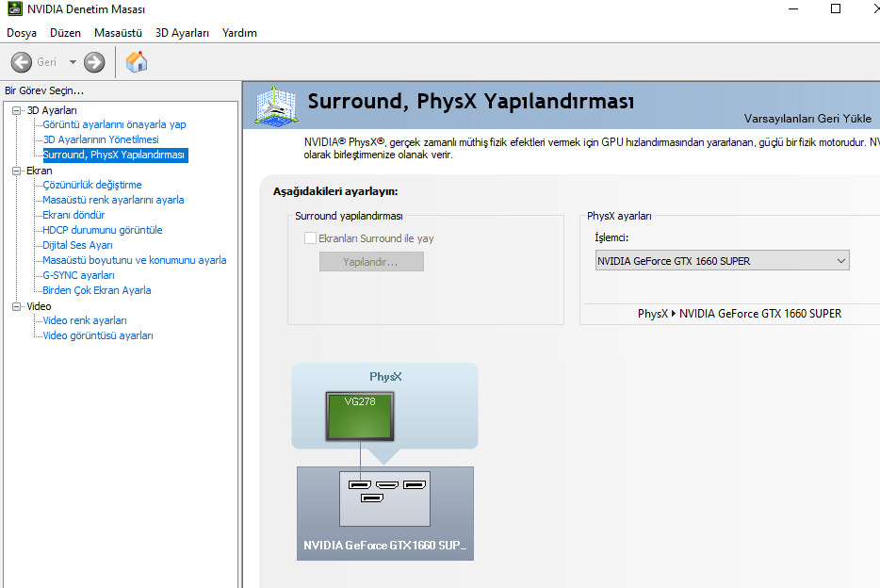The image size is (880, 588).
Task: Click the Forward arrow icon in toolbar
Action: click(x=94, y=62)
